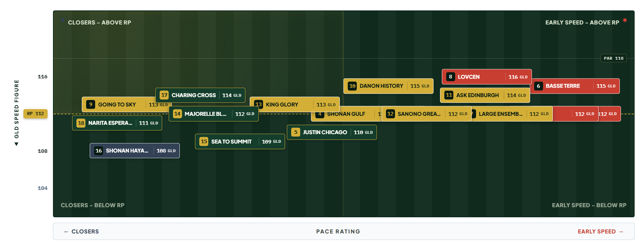Click the 108 speed axis tick

pos(43,151)
